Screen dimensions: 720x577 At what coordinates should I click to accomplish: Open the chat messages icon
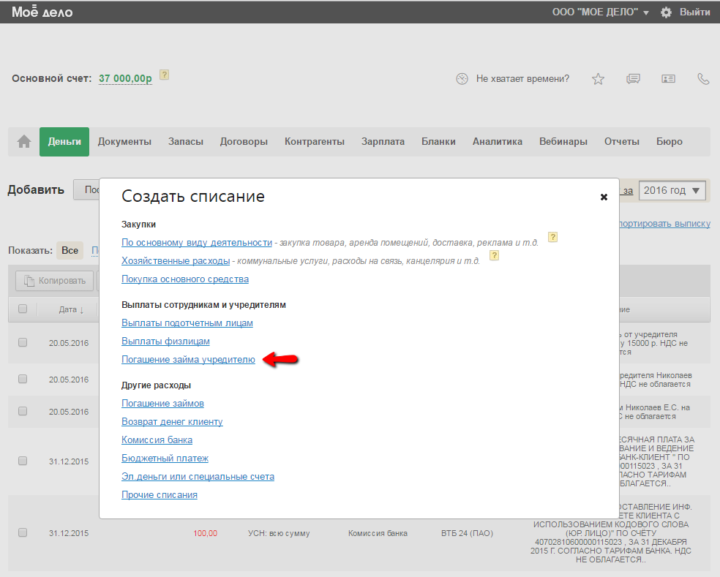point(632,79)
